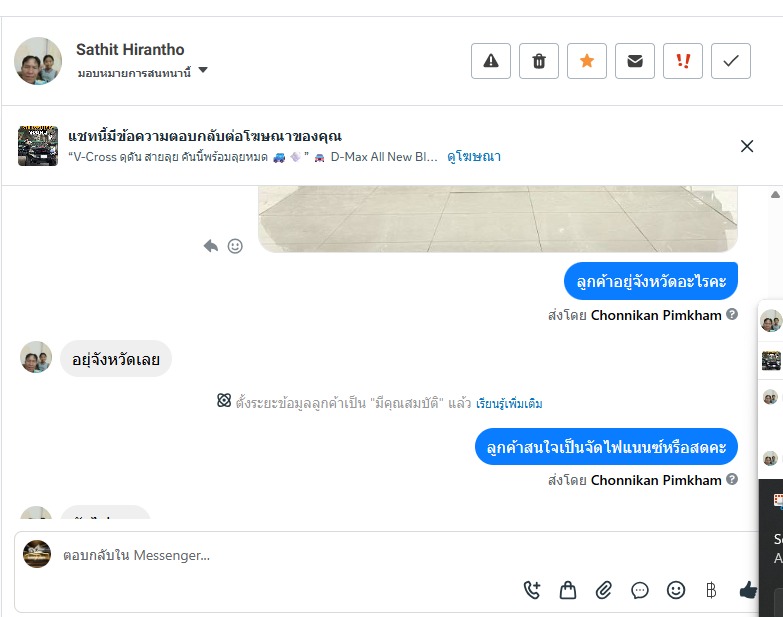Screen dimensions: 783x617
Task: Send a thumbs-up like
Action: 748,590
